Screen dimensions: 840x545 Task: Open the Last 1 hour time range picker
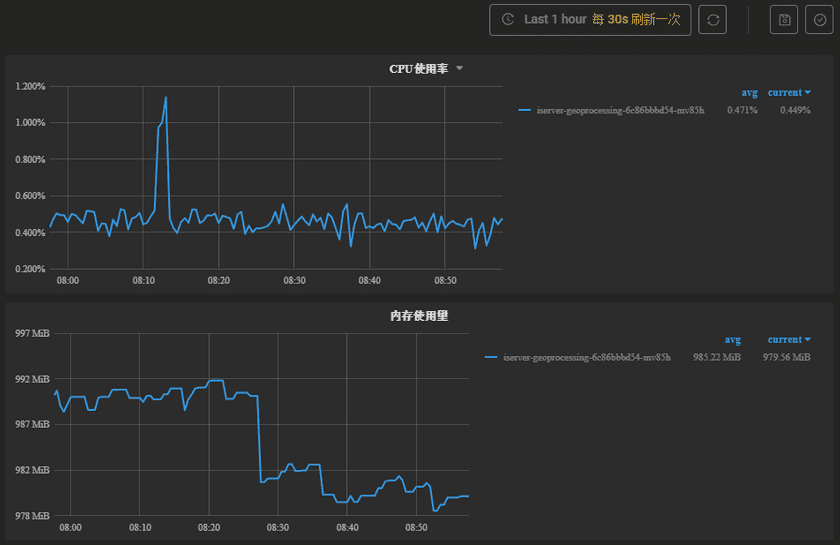coord(590,20)
